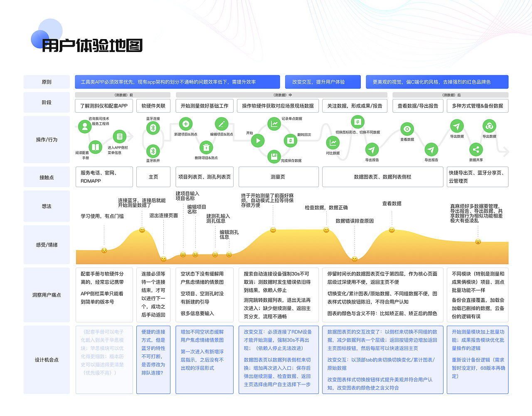532x416 pixels.
Task: Click the 翻转回次 swap icon
Action: pos(291,141)
